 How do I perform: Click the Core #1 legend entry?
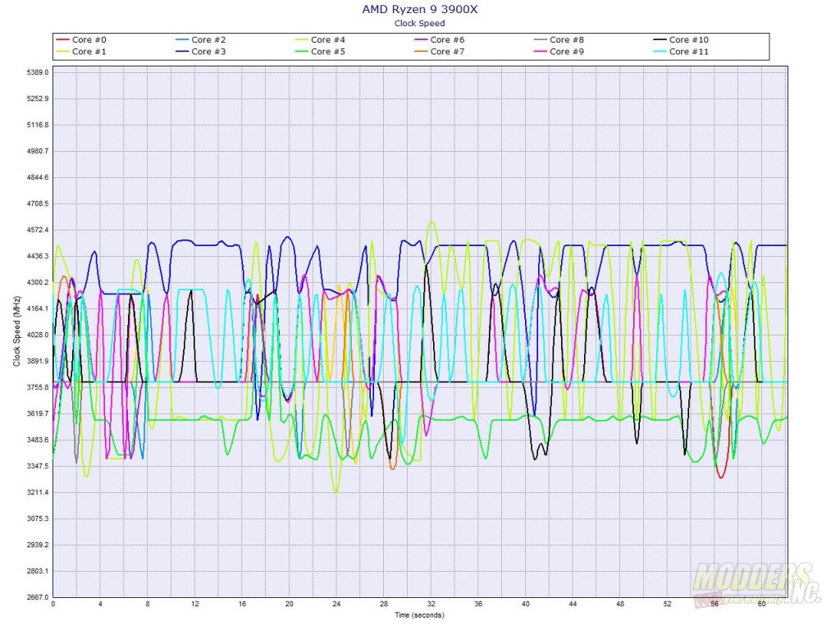[81, 52]
